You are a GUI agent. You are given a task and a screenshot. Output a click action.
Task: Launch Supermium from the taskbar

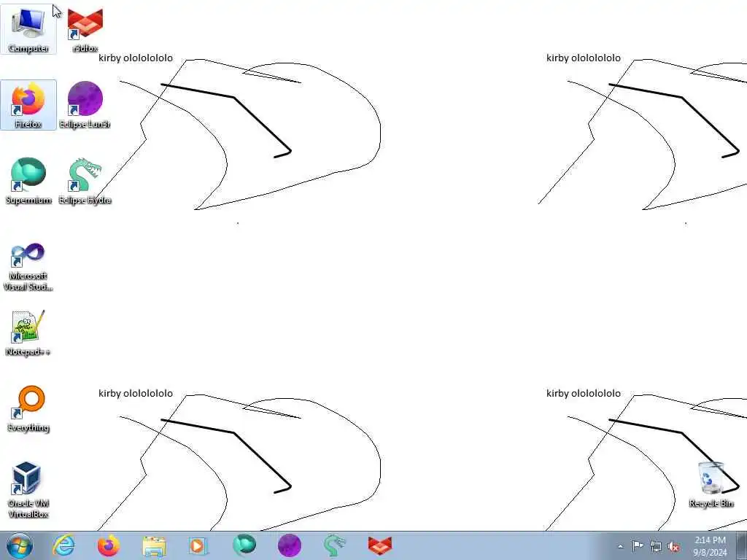[x=244, y=545]
